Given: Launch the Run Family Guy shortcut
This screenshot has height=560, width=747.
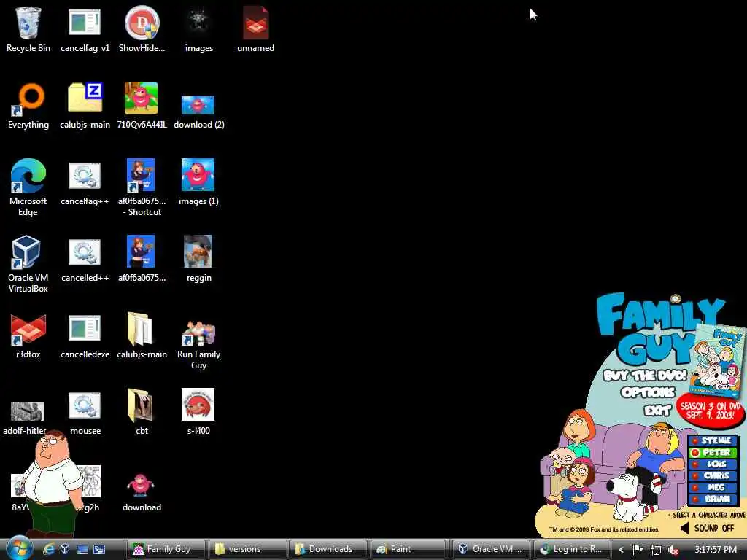Looking at the screenshot, I should click(x=198, y=344).
